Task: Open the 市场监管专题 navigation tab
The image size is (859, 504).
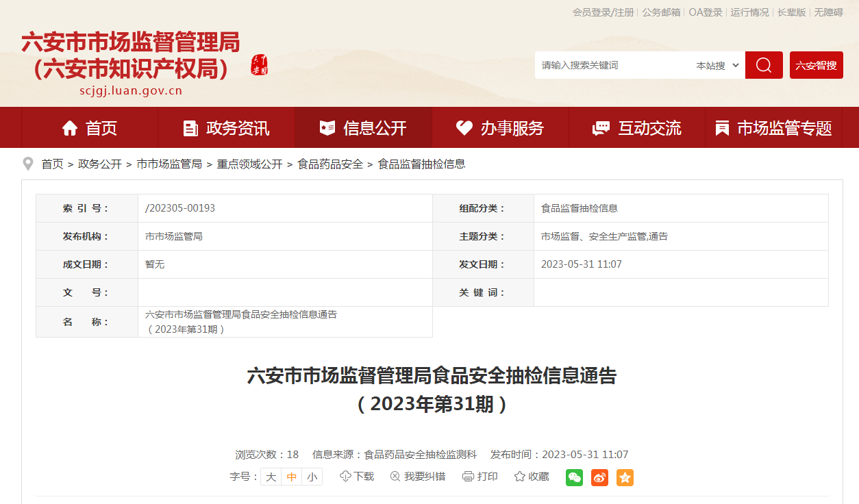Action: point(773,128)
